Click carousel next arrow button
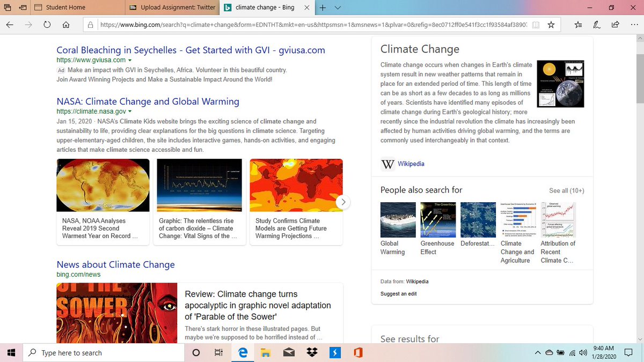Screen dimensions: 644x362 343,202
